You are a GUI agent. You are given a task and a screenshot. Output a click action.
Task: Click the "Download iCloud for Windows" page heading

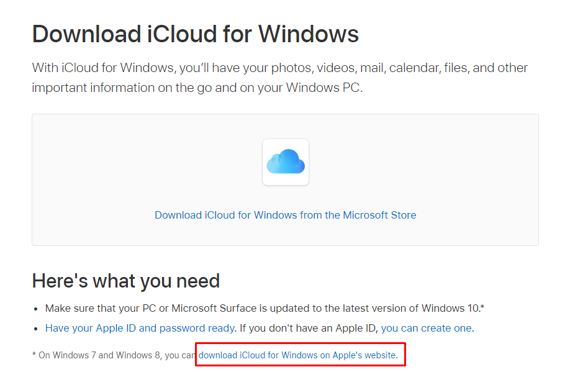pyautogui.click(x=195, y=34)
